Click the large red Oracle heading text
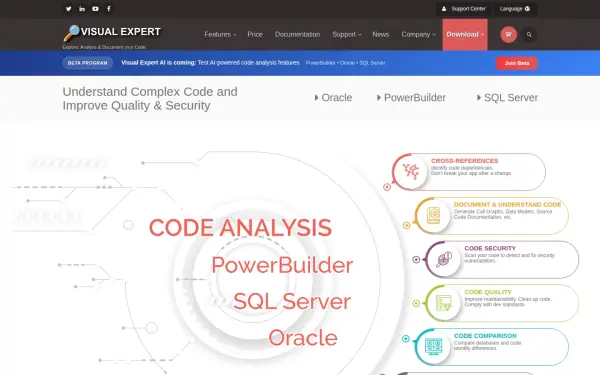Screen dimensions: 600x375 pyautogui.click(x=303, y=338)
